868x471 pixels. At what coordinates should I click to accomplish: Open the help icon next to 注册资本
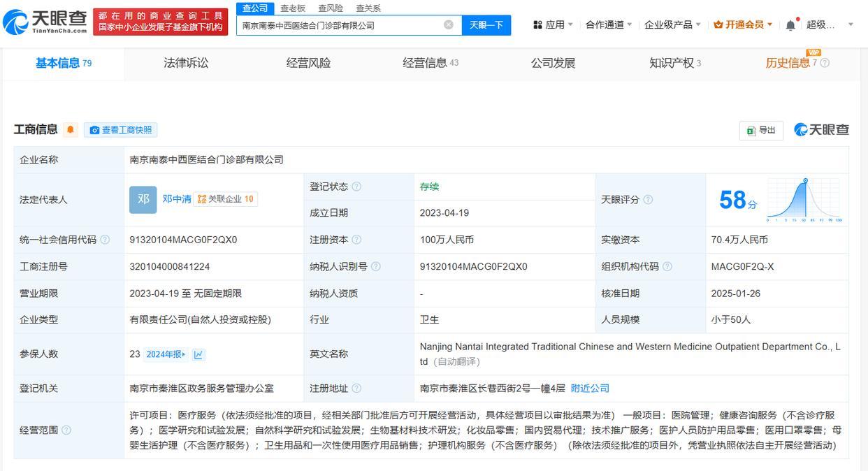click(356, 240)
